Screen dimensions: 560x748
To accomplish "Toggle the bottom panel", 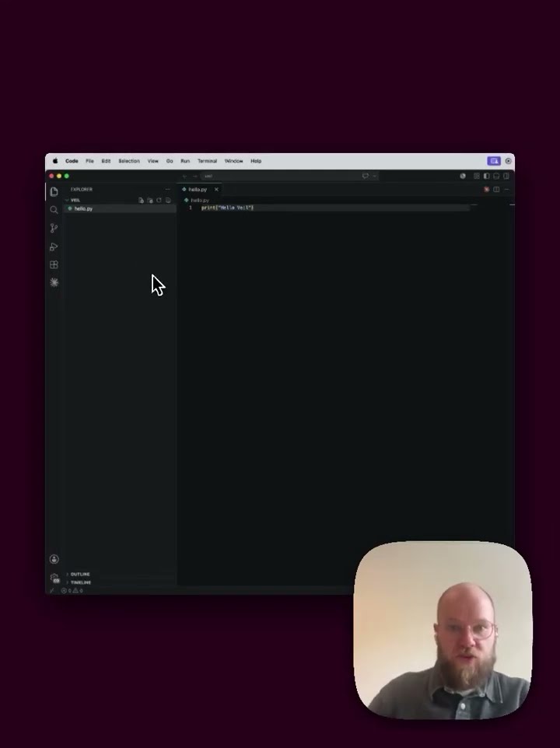I will [496, 176].
